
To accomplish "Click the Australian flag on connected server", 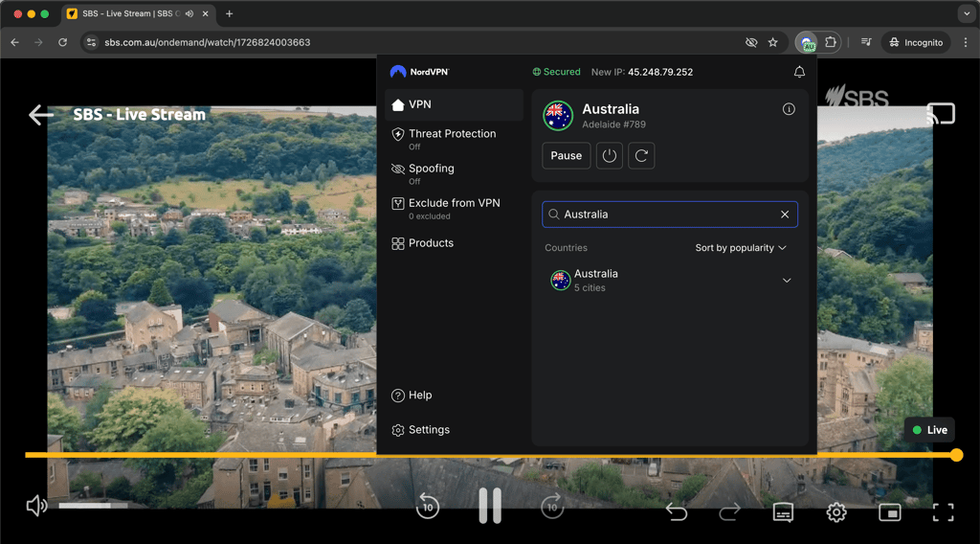I will pos(558,116).
